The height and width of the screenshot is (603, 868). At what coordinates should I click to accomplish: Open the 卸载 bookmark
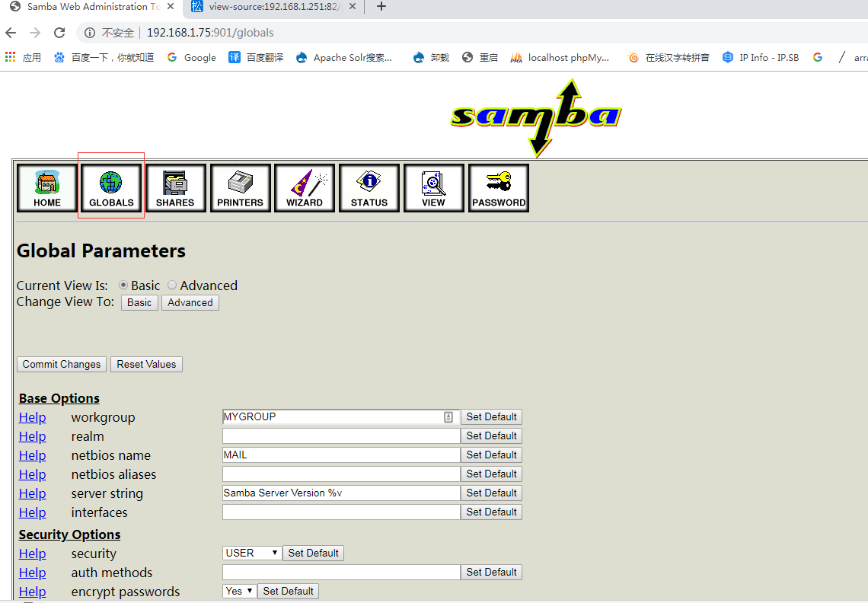coord(431,57)
